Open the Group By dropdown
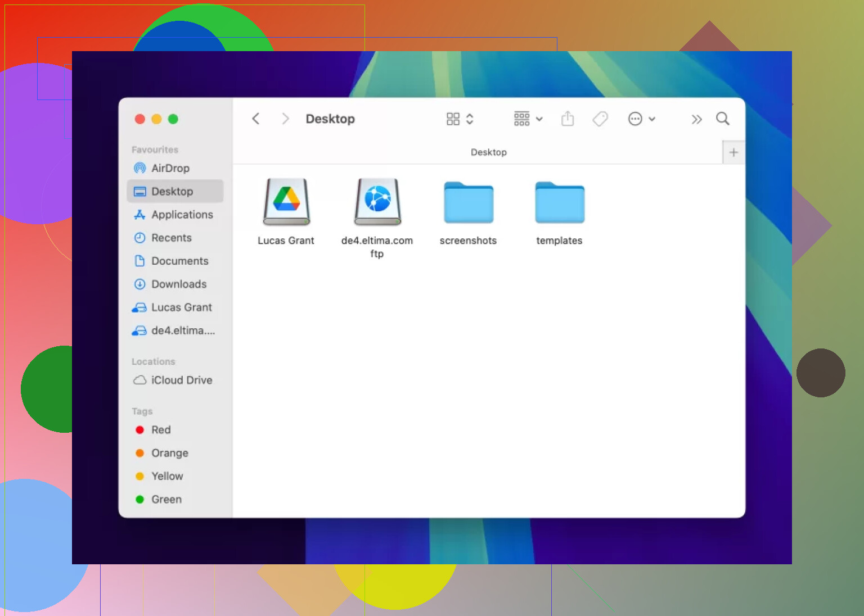864x616 pixels. tap(528, 119)
